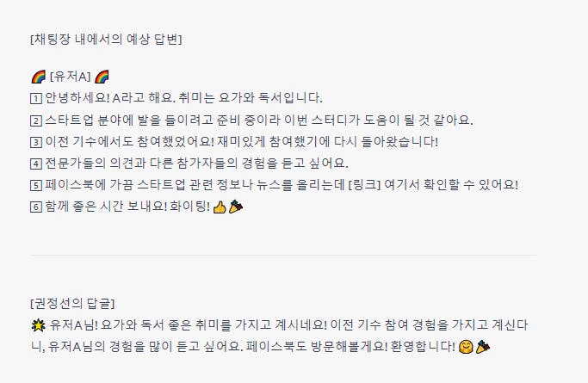Click the 전문가들의 의견 sentence
The height and width of the screenshot is (383, 588).
click(189, 164)
